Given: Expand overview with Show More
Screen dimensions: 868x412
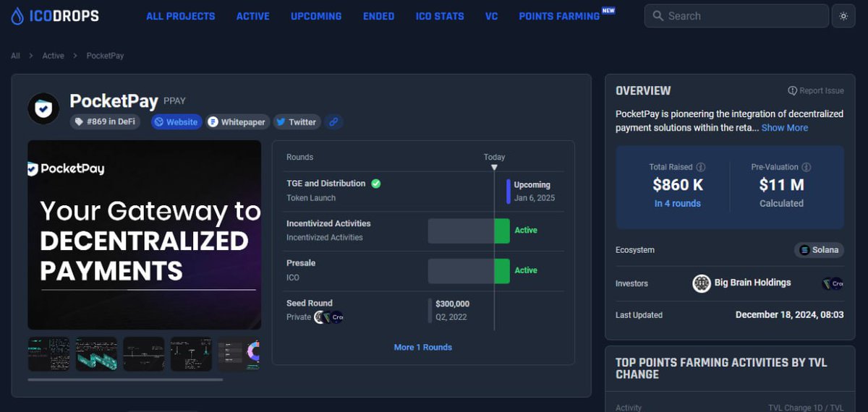Looking at the screenshot, I should (785, 127).
